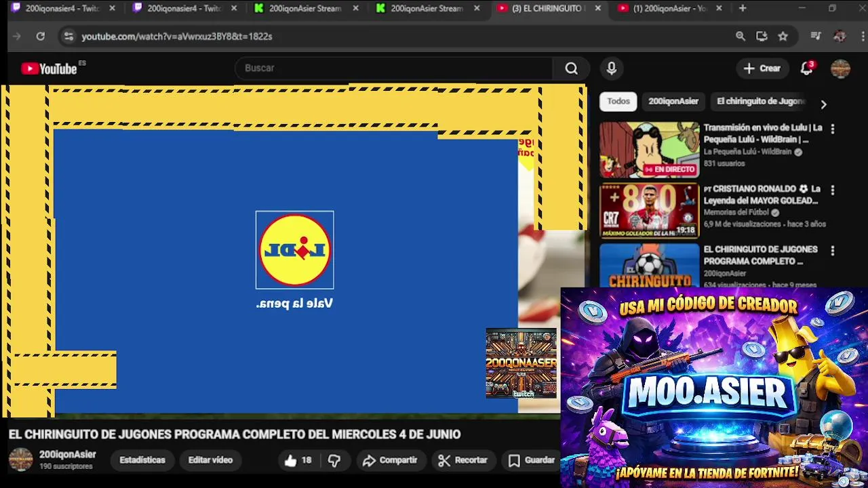Open the title Transmisión en vivo de Lulu
This screenshot has width=868, height=488.
click(763, 134)
